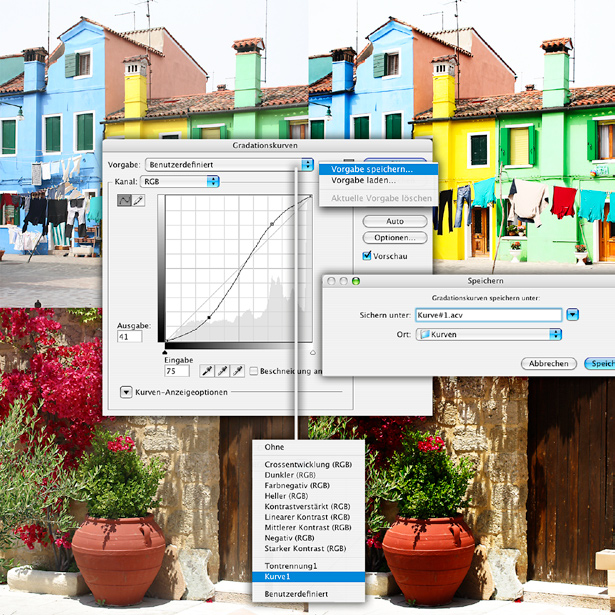Pick the white point eyedropper
Image resolution: width=615 pixels, height=615 pixels.
pyautogui.click(x=237, y=371)
